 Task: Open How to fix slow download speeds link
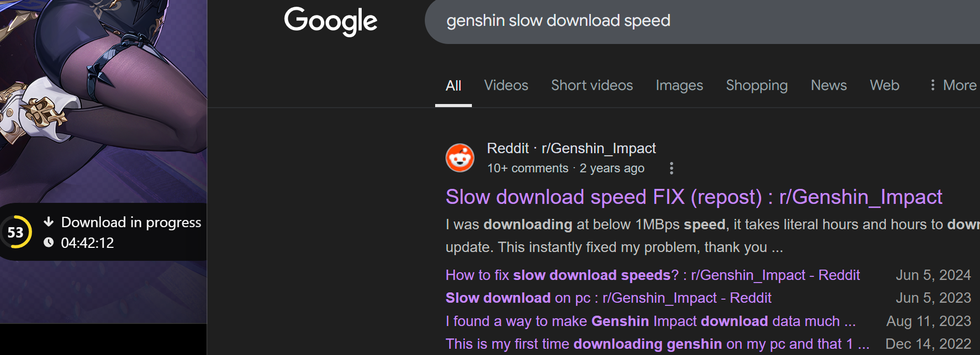[x=652, y=275]
